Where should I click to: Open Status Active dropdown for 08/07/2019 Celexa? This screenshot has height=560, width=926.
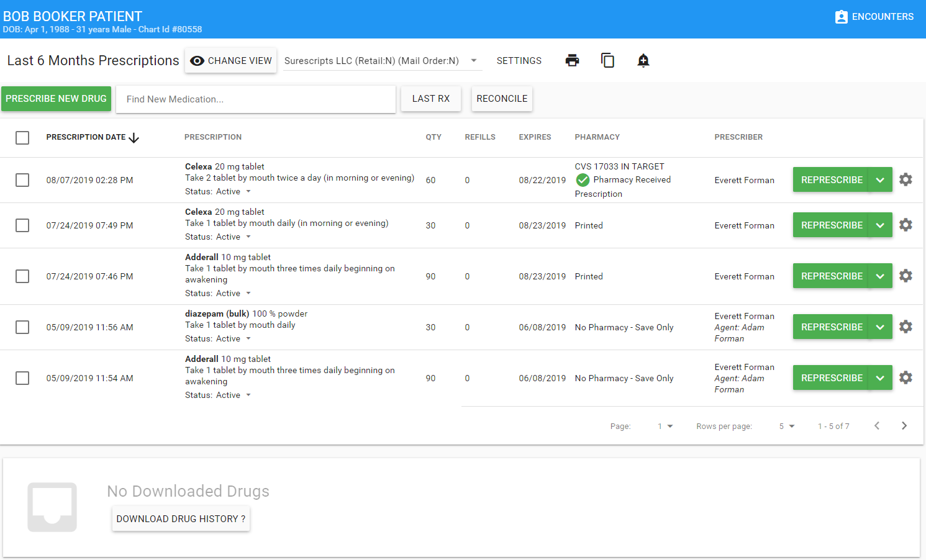tap(234, 192)
